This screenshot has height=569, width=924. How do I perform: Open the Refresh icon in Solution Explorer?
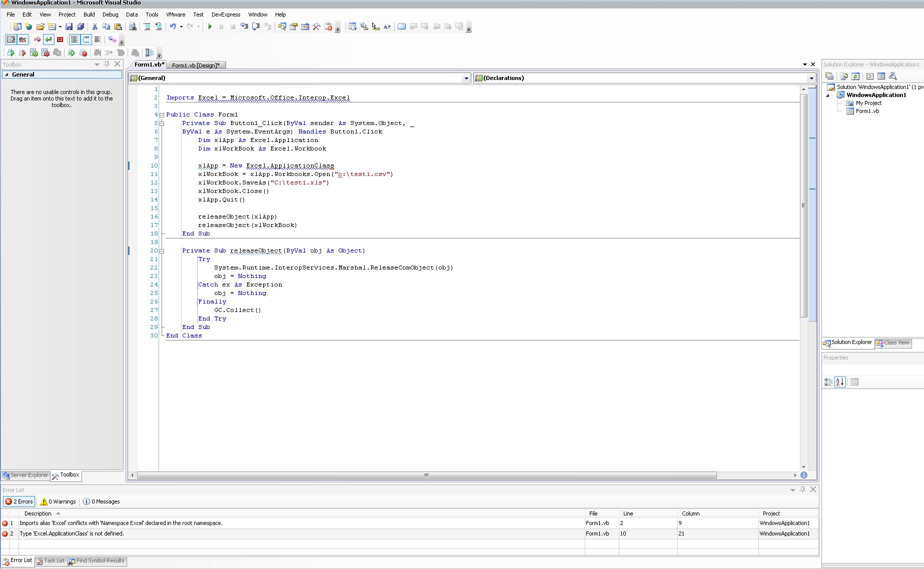tap(856, 76)
